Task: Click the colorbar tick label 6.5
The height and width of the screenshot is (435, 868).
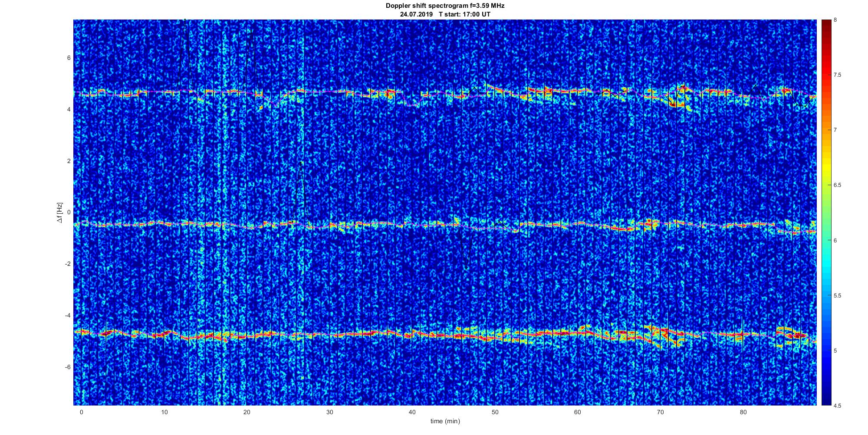Action: [x=837, y=185]
